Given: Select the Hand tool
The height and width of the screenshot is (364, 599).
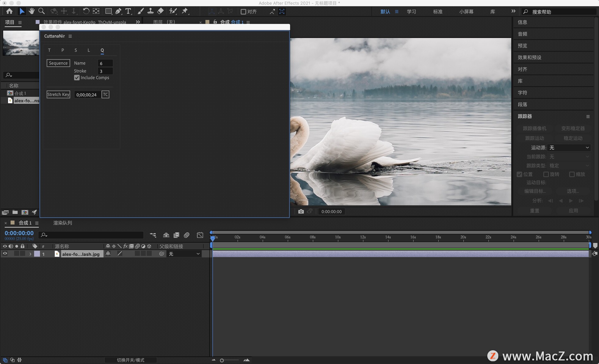Looking at the screenshot, I should pos(32,12).
